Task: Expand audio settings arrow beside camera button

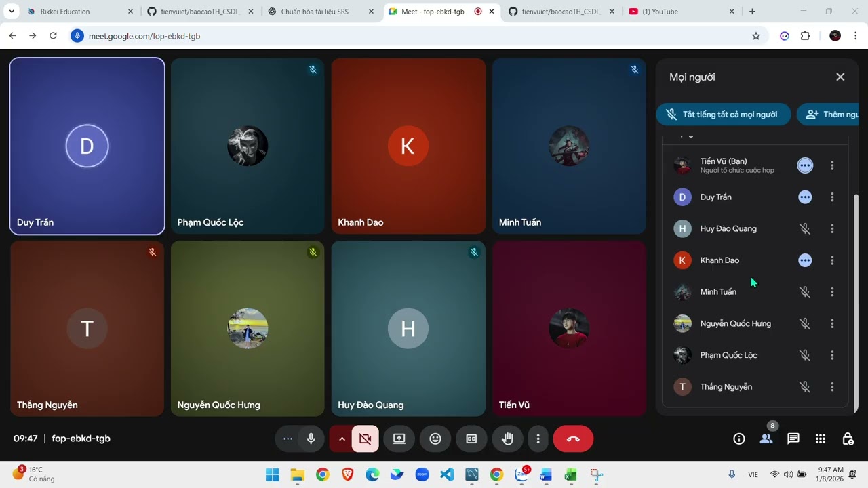Action: coord(342,439)
